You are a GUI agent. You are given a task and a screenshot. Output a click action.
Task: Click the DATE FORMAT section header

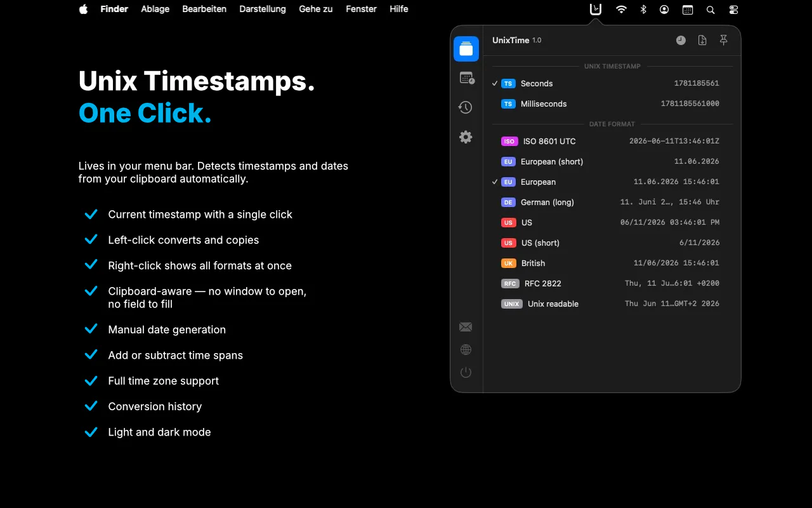612,124
